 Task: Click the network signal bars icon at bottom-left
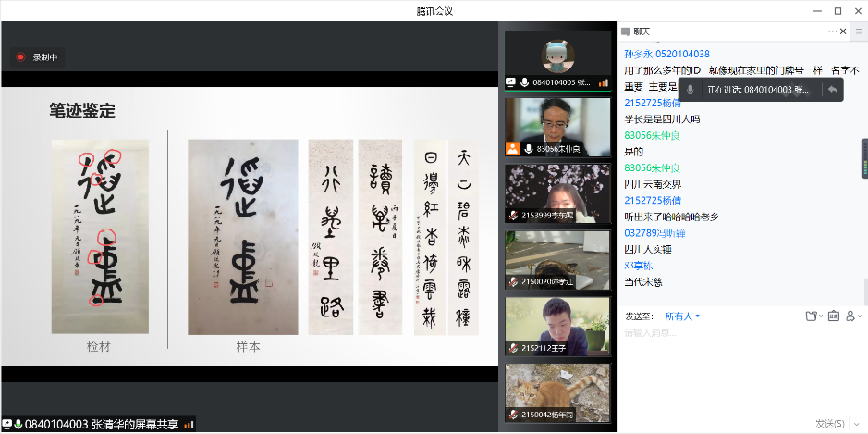[x=189, y=425]
